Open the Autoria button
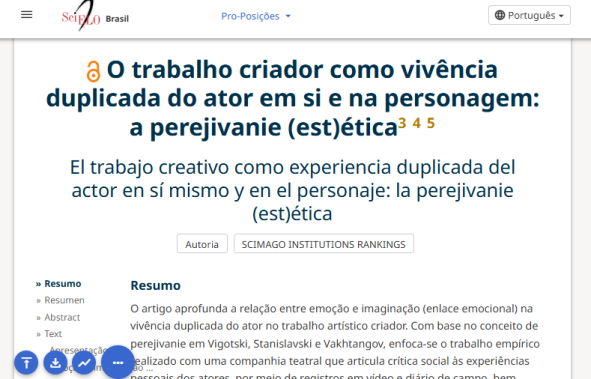Screen dimensions: 591x379 point(202,244)
